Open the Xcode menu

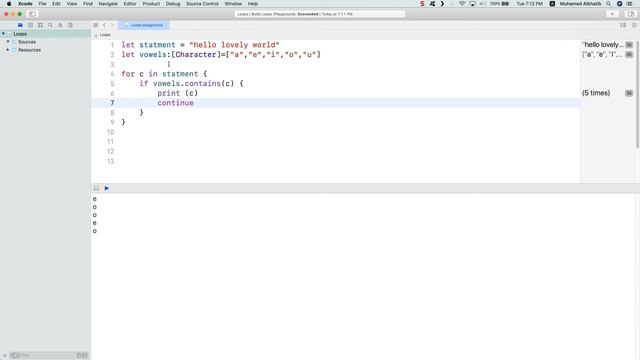pos(25,4)
